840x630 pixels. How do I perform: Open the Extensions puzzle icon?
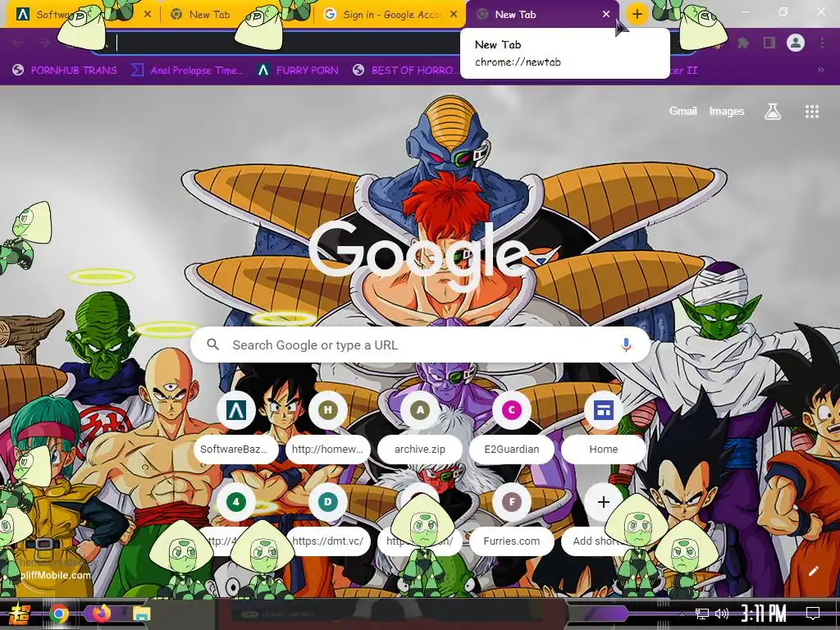coord(743,43)
